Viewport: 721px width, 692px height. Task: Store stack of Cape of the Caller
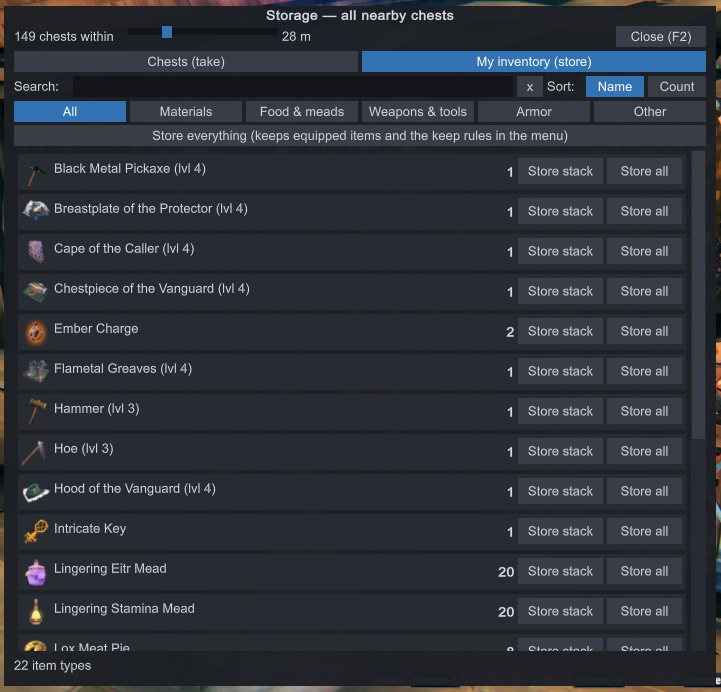[x=560, y=252]
